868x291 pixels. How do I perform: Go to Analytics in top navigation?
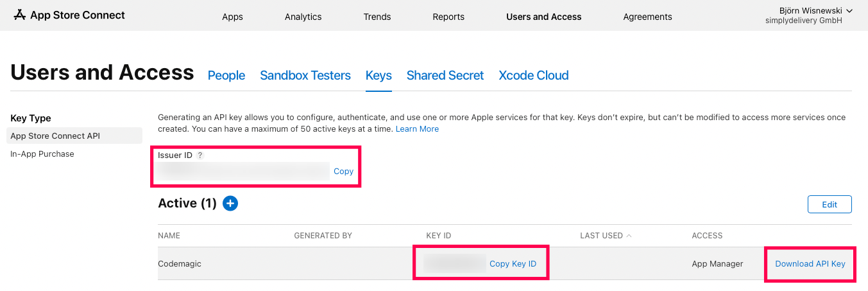click(303, 17)
